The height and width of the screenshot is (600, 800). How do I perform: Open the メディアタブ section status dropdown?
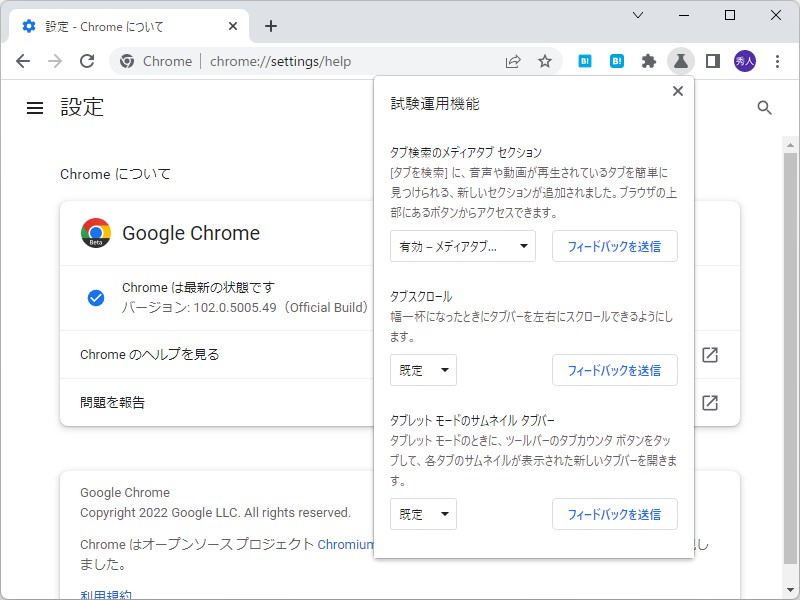[462, 246]
